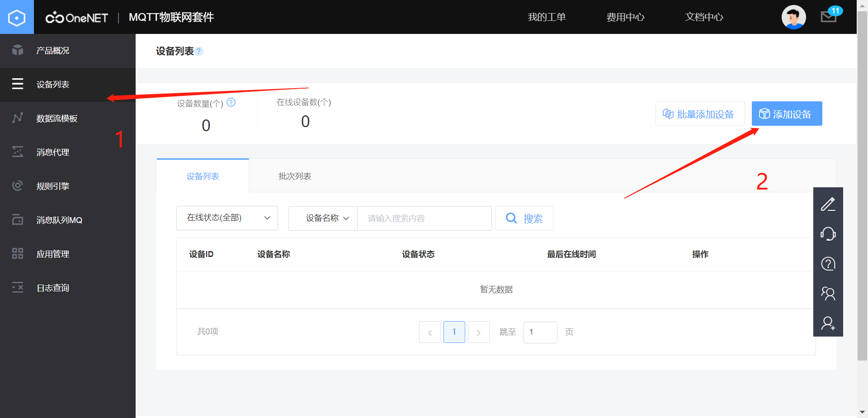
Task: Open the 消息代理 section
Action: [x=52, y=152]
